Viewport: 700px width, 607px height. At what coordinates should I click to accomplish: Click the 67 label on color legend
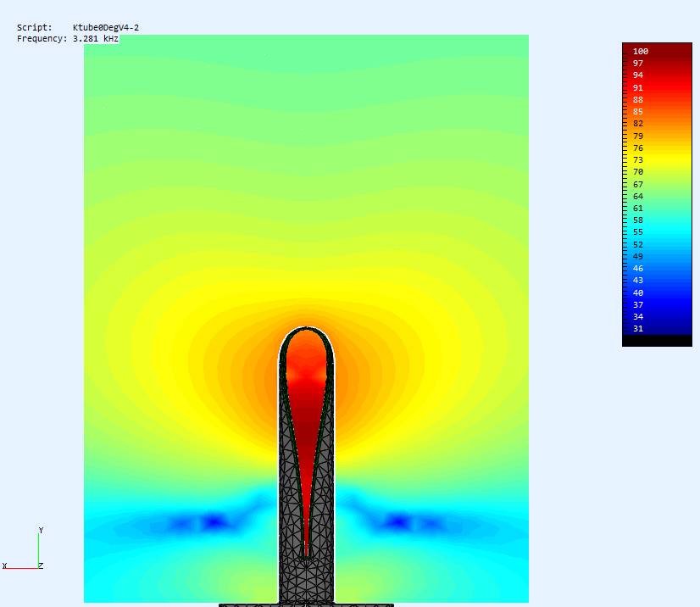click(638, 184)
